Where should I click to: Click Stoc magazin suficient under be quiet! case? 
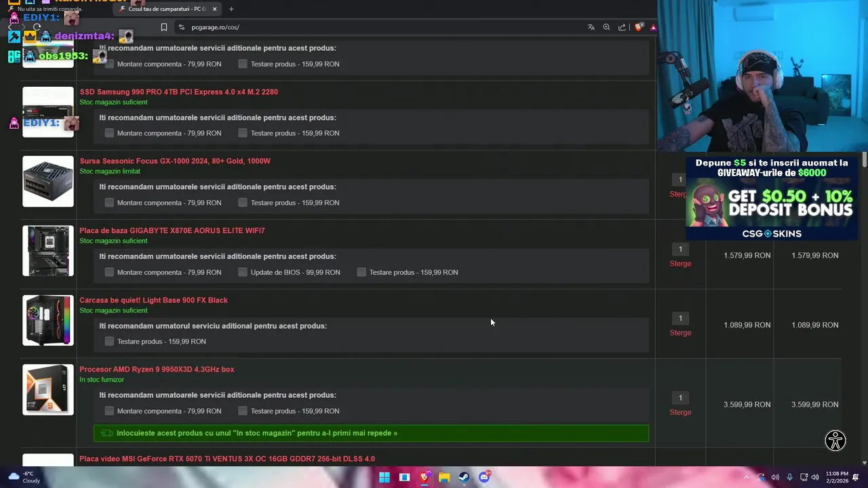coord(113,310)
